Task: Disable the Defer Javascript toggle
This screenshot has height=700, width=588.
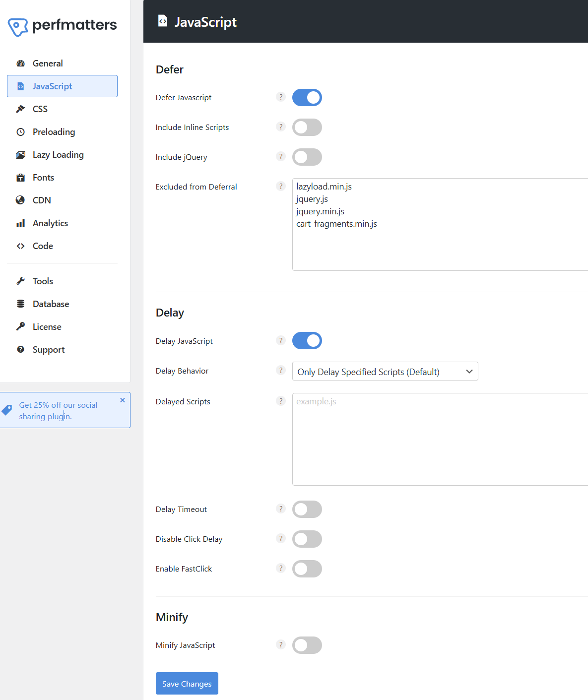Action: 307,97
